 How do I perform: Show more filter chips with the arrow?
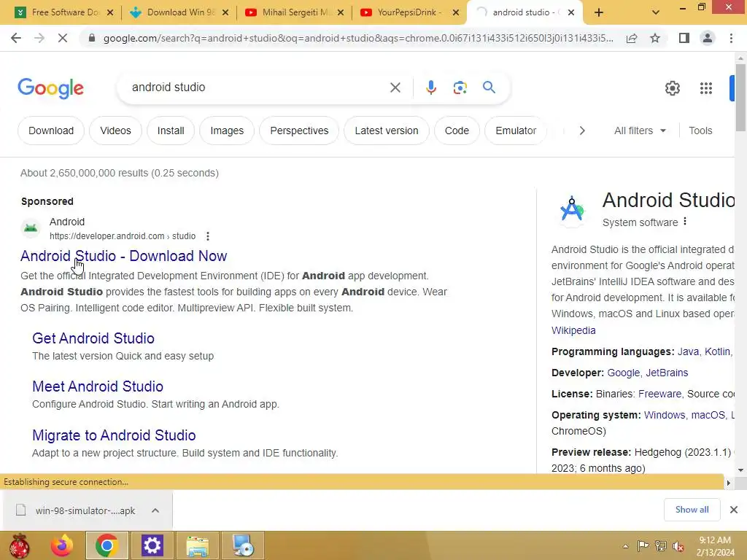click(x=581, y=131)
